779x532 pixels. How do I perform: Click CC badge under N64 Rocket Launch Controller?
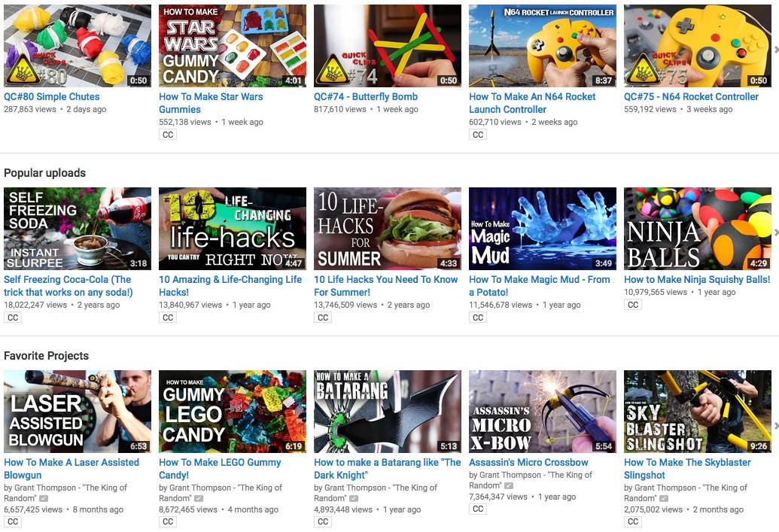[x=478, y=135]
